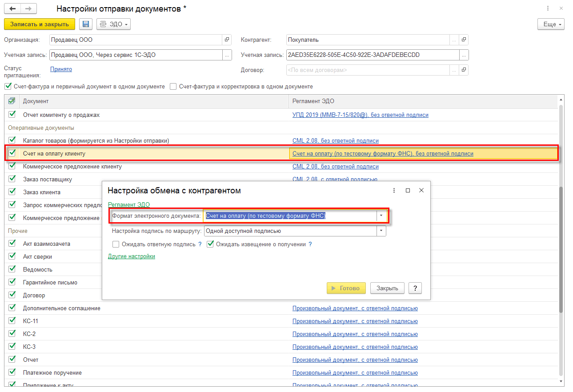This screenshot has width=573, height=392.
Task: Click the Договор input field
Action: 368,70
